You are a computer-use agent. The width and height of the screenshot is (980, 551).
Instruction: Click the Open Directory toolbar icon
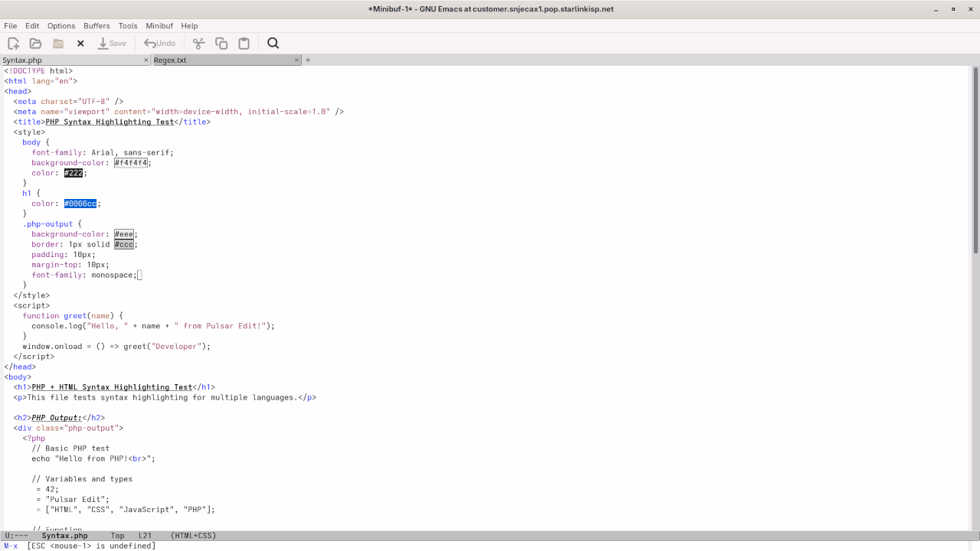pyautogui.click(x=58, y=44)
